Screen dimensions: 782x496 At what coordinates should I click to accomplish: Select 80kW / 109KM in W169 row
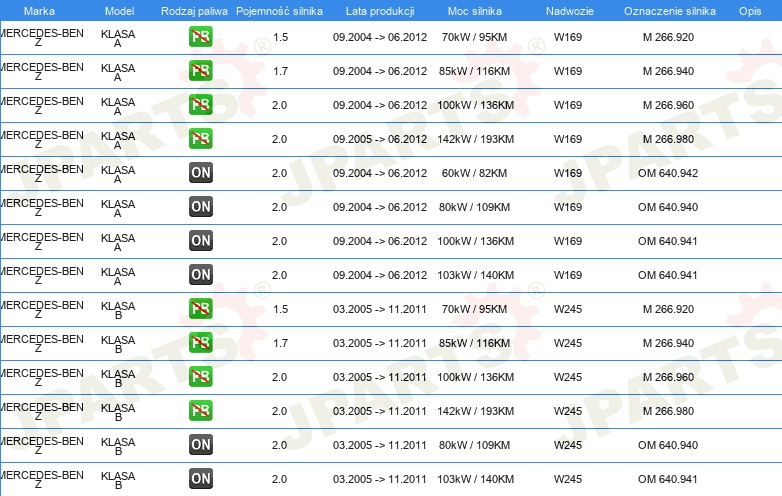point(474,207)
